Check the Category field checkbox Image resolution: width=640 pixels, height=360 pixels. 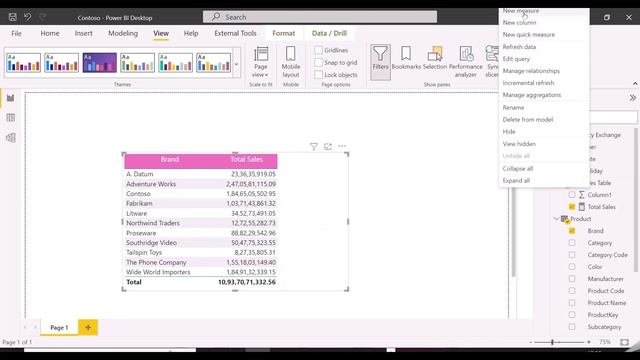[572, 242]
